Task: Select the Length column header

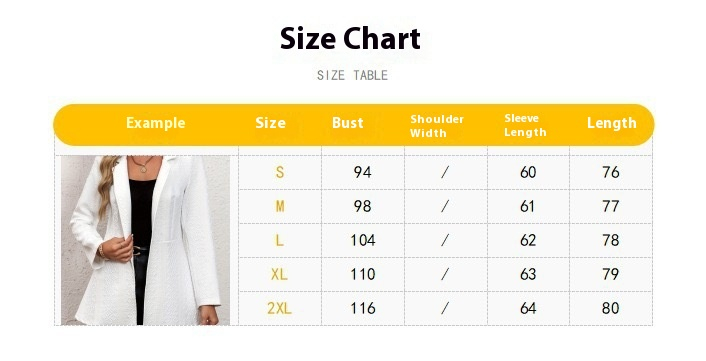Action: [611, 123]
